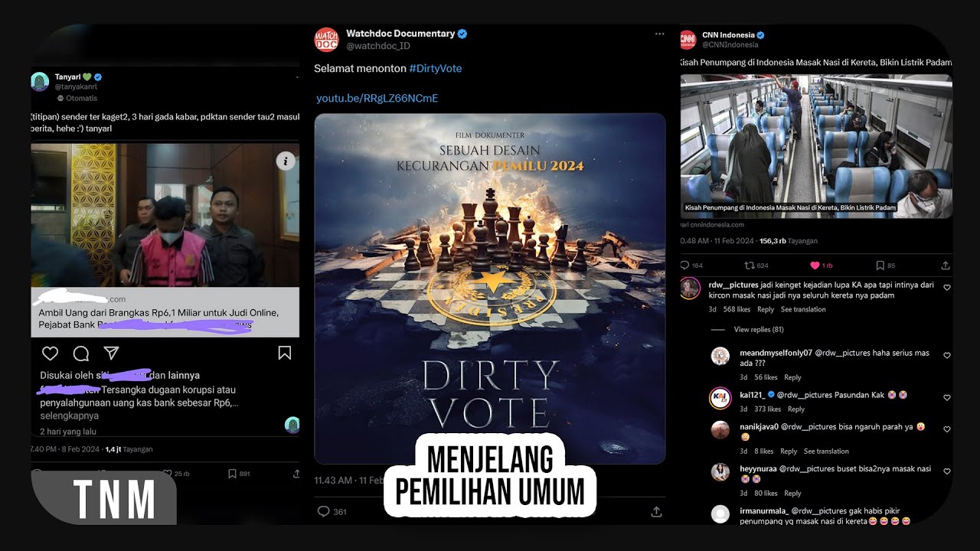Click the verified badge next to Tanyarl
Screen dimensions: 980x551
pyautogui.click(x=98, y=77)
